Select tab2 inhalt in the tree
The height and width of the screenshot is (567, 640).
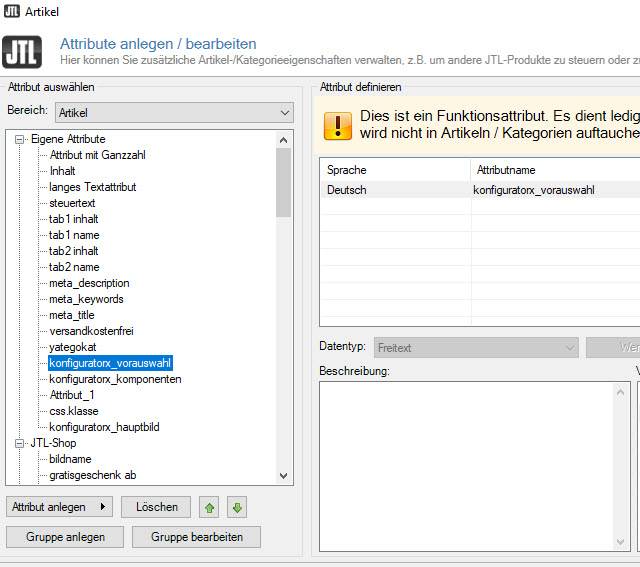click(x=73, y=251)
